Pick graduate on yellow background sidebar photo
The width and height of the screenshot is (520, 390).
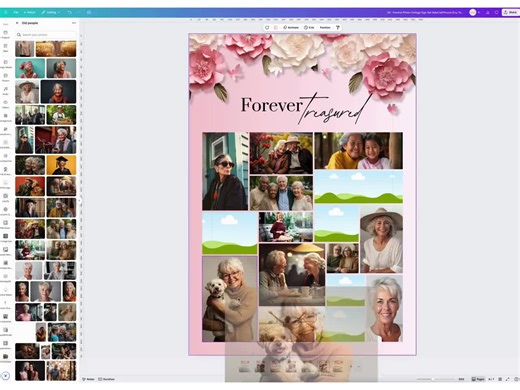(61, 165)
